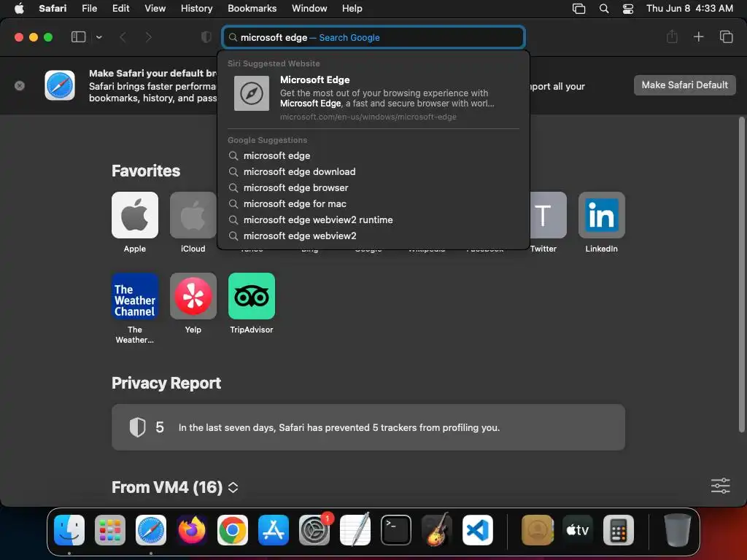Open the Safari menu
The width and height of the screenshot is (747, 560).
pos(53,8)
